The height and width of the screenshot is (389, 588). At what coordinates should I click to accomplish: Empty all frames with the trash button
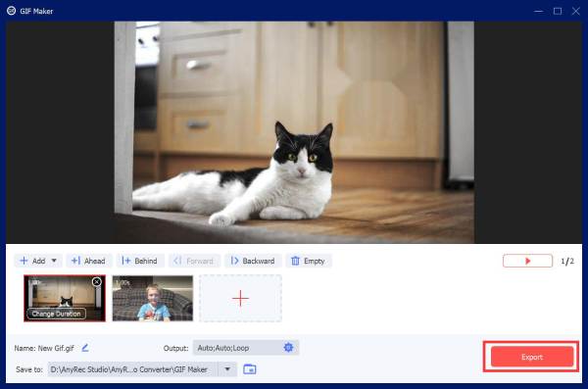tap(309, 261)
